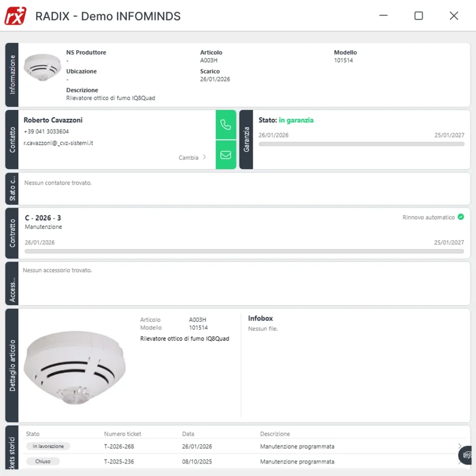
Task: Expand the Cambia contact chevron
Action: [204, 158]
